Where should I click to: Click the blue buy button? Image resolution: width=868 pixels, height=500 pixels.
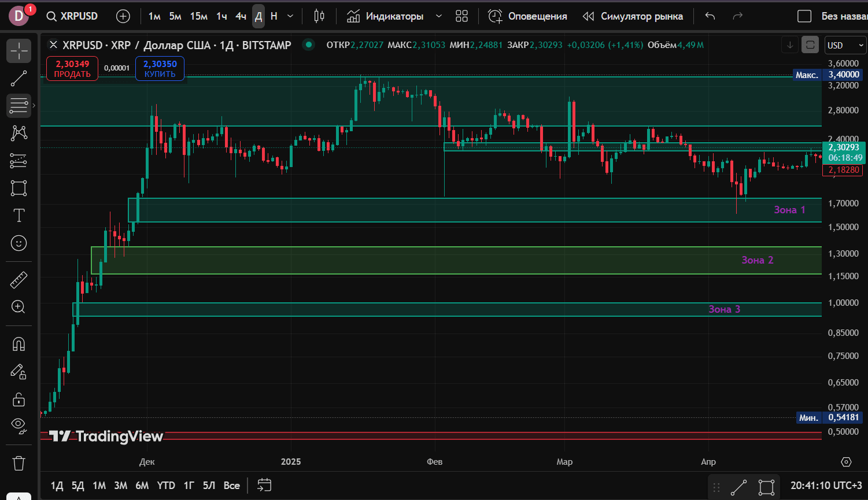click(160, 69)
